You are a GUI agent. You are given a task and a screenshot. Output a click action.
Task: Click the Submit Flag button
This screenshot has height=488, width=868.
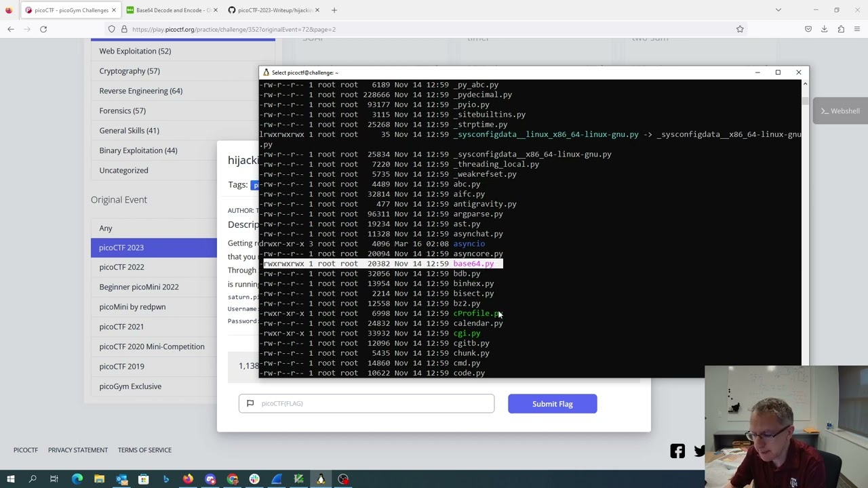point(552,404)
